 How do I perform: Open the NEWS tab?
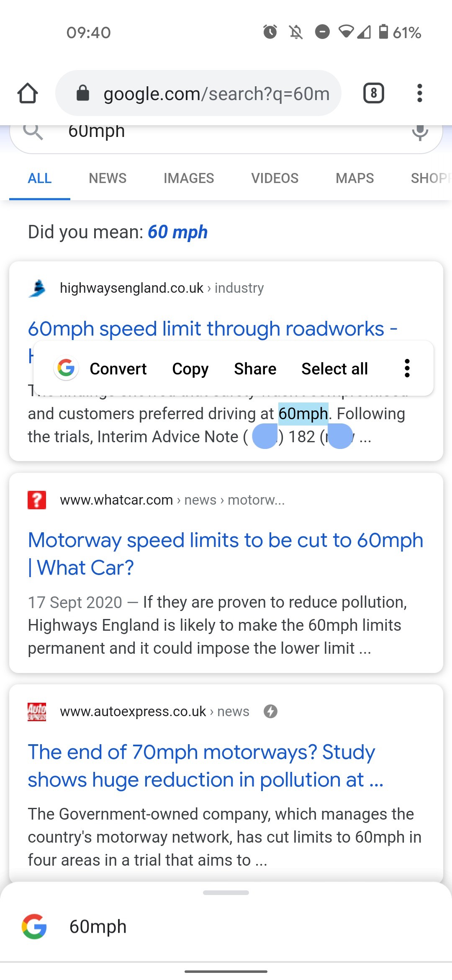(x=107, y=178)
